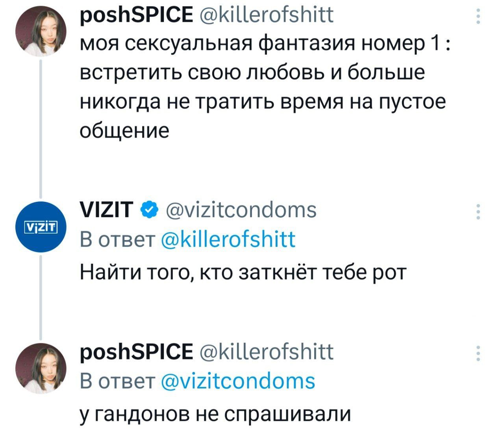The height and width of the screenshot is (435, 504).
Task: Open VIZIT's reply text "Найти того, кто заткнёт"
Action: point(243,272)
